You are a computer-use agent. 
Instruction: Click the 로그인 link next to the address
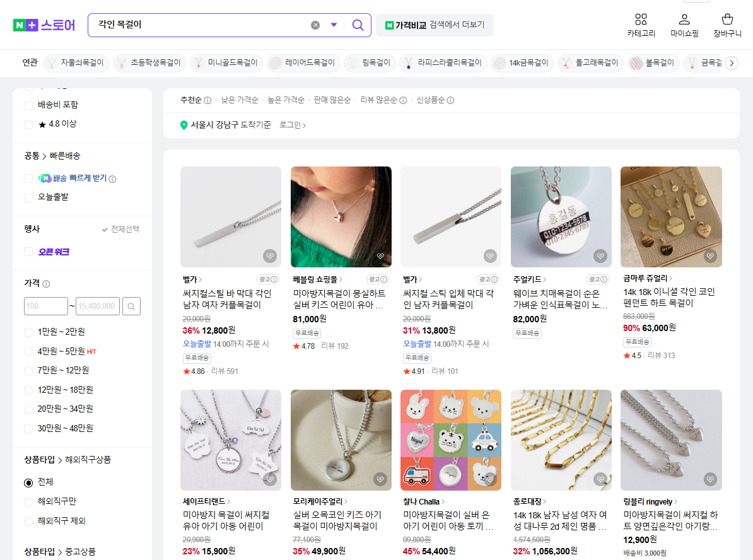click(293, 125)
